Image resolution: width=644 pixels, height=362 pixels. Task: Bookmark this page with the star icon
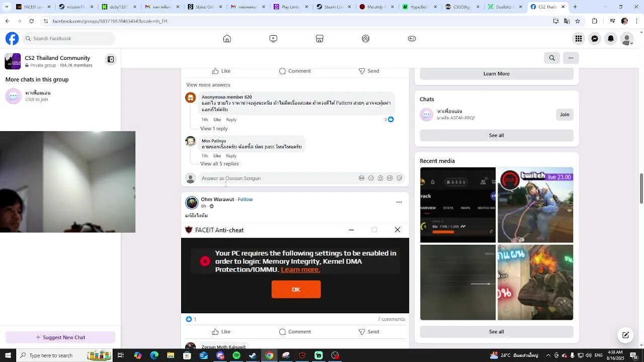point(578,21)
